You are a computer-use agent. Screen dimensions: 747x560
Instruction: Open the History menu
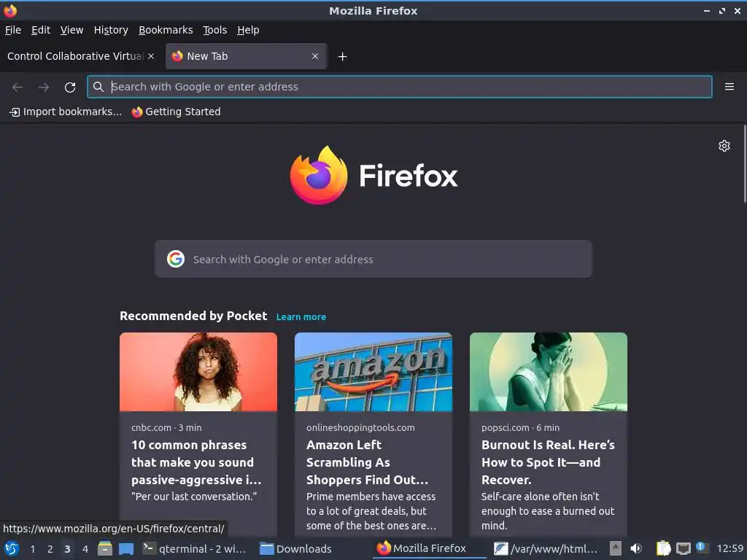[x=111, y=30]
